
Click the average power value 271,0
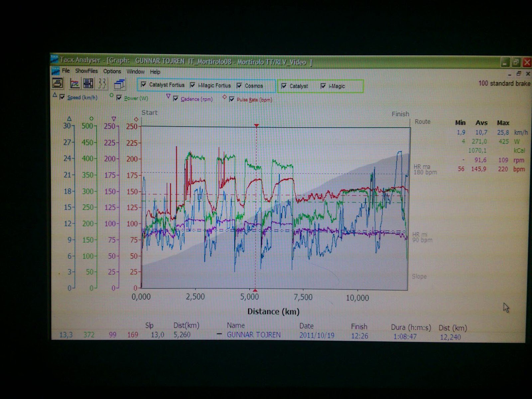[x=479, y=141]
